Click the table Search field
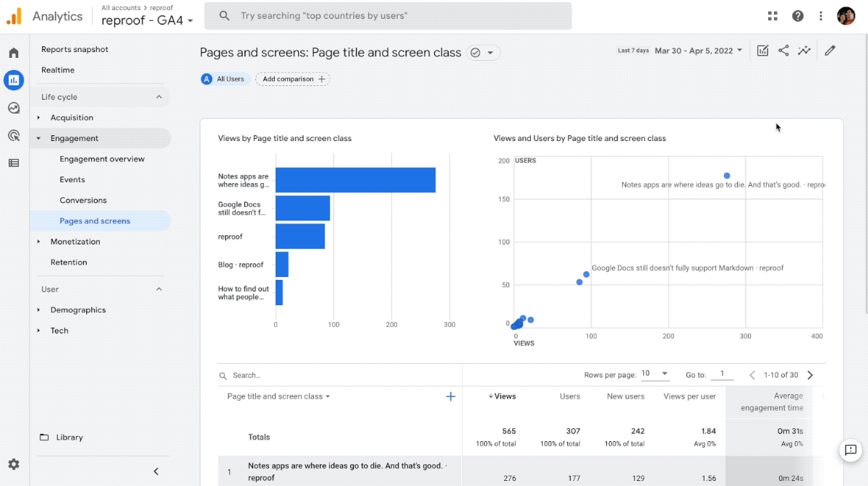This screenshot has height=486, width=868. pyautogui.click(x=340, y=375)
